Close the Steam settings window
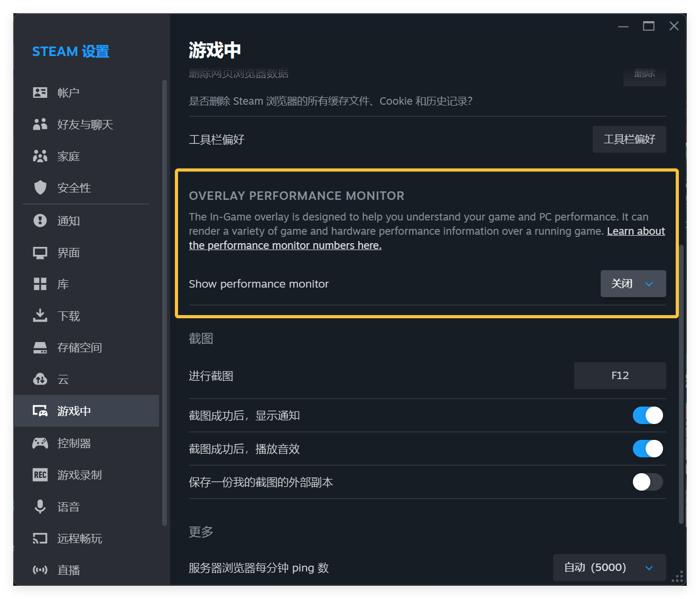This screenshot has height=599, width=700. [674, 26]
